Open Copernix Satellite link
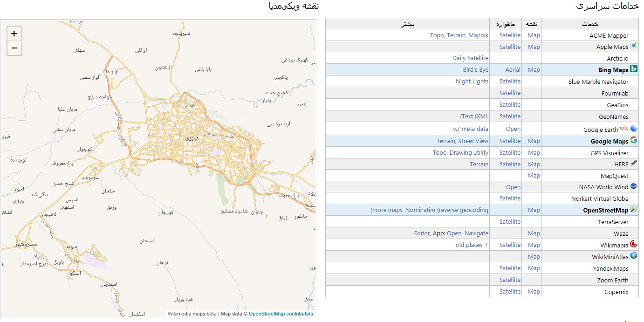Viewport: 644px width, 322px height. pyautogui.click(x=510, y=292)
